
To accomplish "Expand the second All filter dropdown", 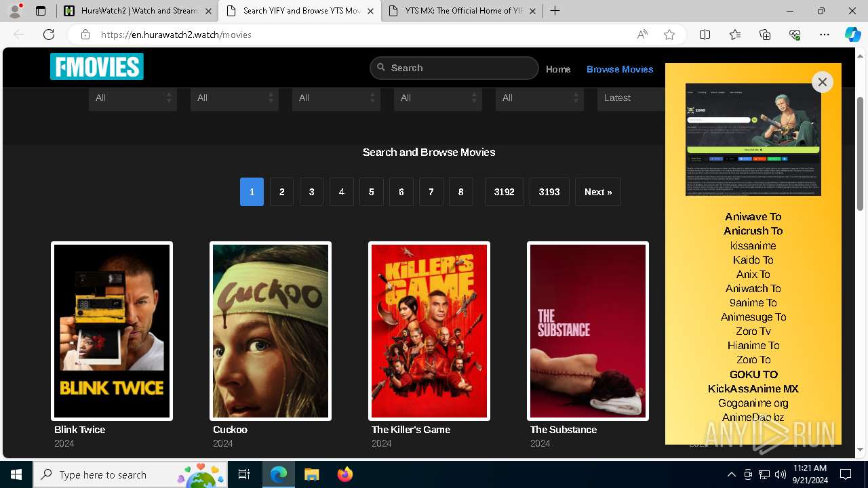I will (x=235, y=98).
